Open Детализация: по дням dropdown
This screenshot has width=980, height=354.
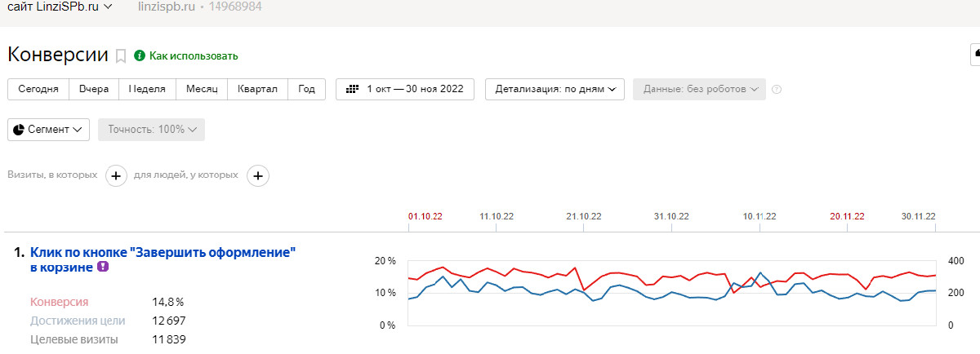pyautogui.click(x=555, y=89)
